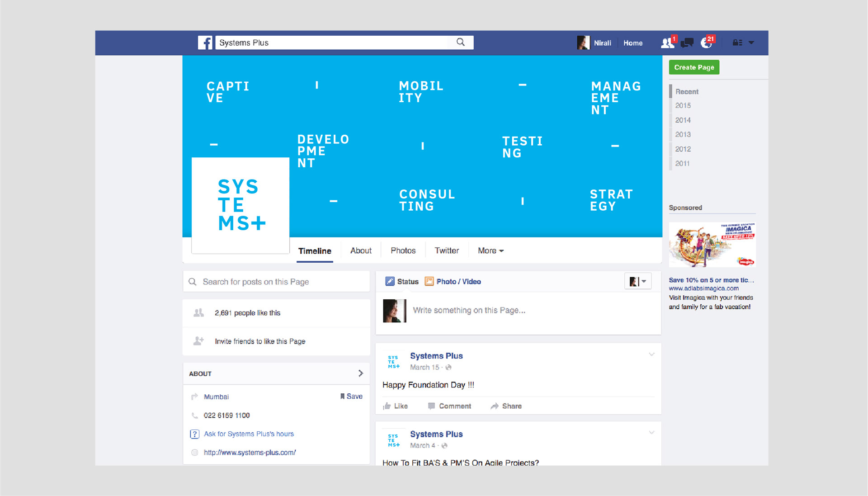
Task: Click the globe icon beside the website link
Action: tap(194, 452)
